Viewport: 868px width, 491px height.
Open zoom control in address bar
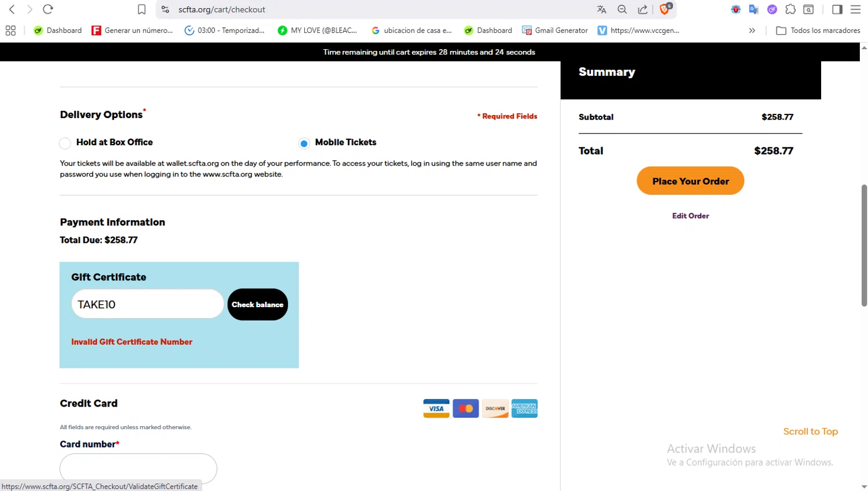coord(622,9)
